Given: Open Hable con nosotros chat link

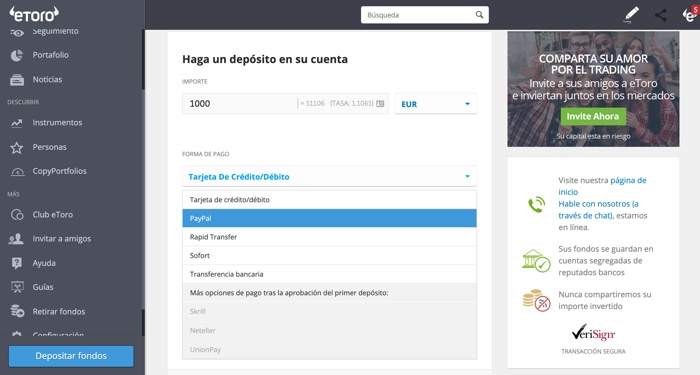Looking at the screenshot, I should [x=598, y=209].
